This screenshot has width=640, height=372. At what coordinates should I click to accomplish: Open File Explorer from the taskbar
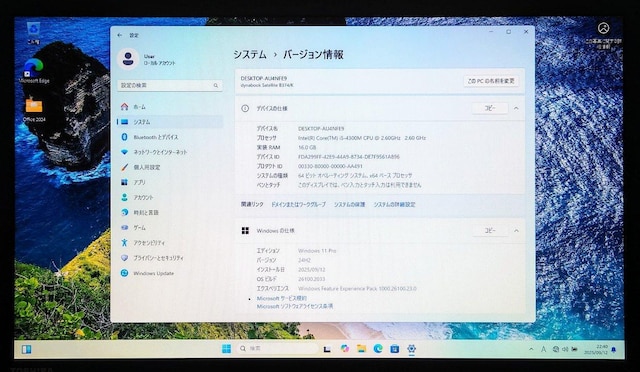click(x=361, y=349)
